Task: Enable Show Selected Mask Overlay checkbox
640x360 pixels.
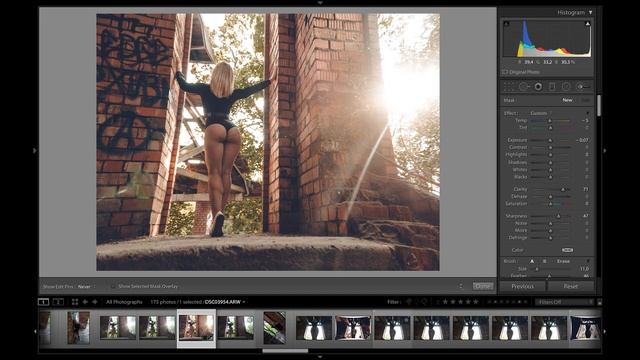Action: (x=113, y=287)
